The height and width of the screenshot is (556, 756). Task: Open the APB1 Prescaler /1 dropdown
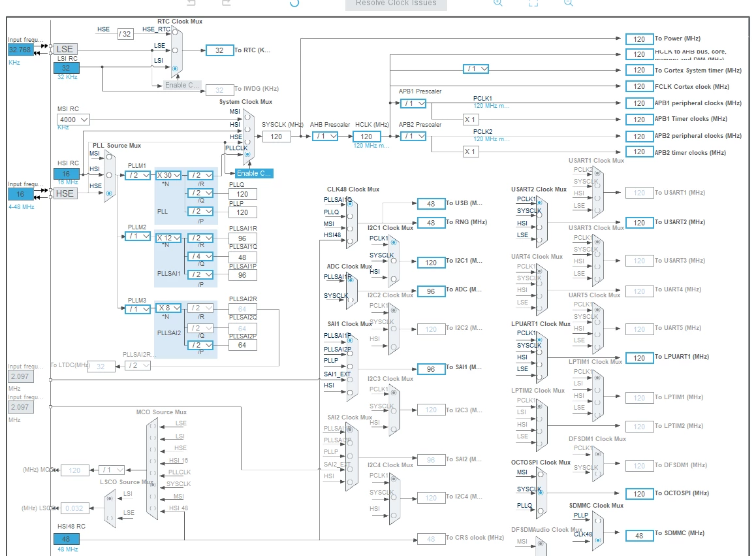(413, 103)
